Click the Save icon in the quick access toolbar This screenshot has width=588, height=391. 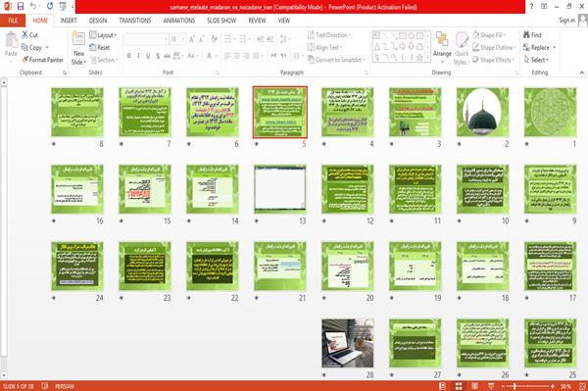[x=21, y=6]
